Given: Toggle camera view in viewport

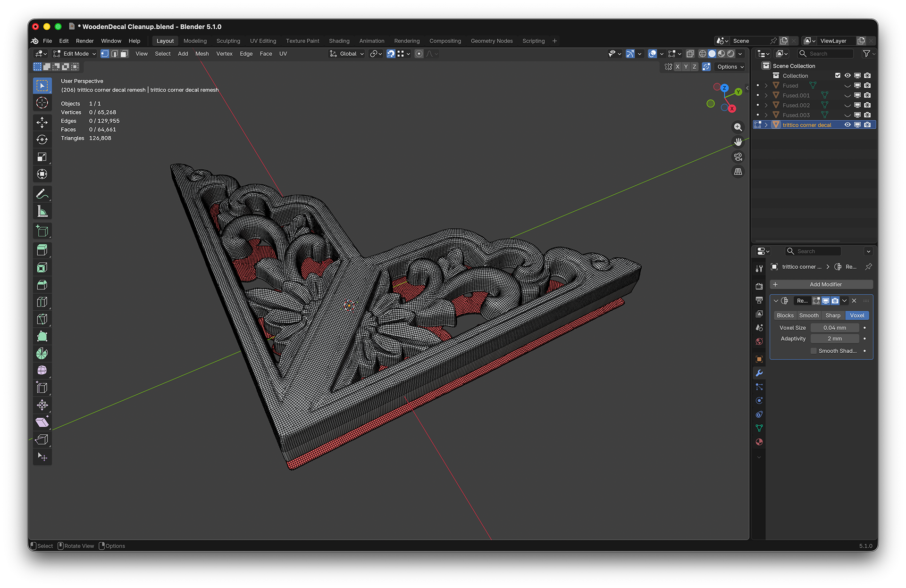Looking at the screenshot, I should click(738, 157).
